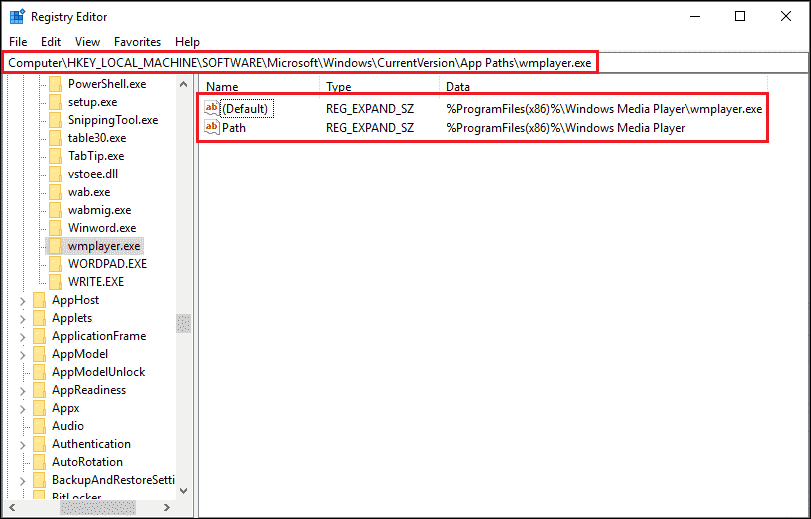Click the Registry Editor title icon
The image size is (811, 519).
pos(17,17)
